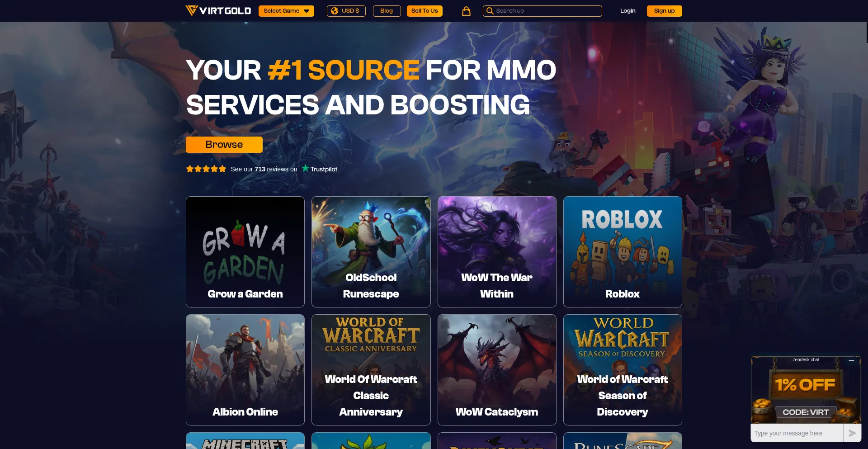Click the orange Browse button
This screenshot has height=449, width=868.
pyautogui.click(x=224, y=145)
